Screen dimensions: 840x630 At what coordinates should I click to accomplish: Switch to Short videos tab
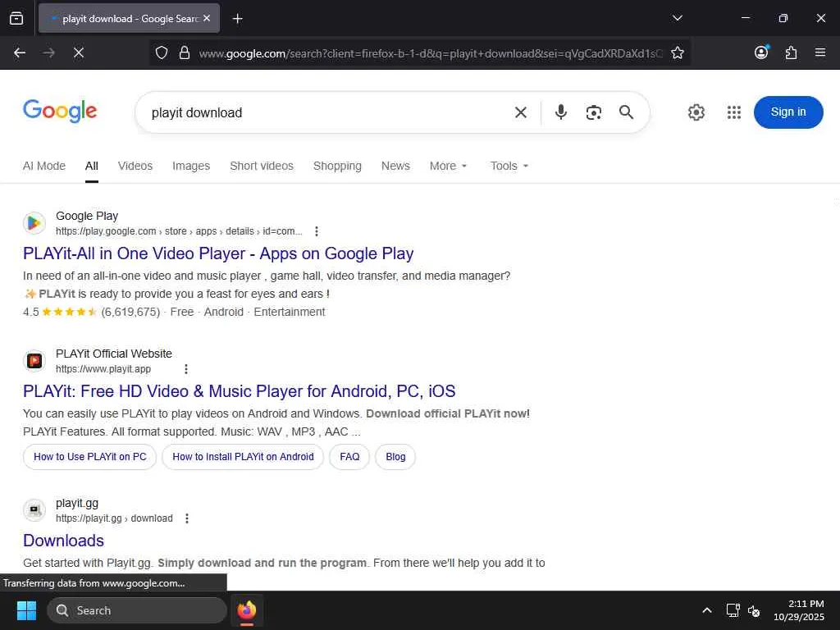(x=262, y=166)
